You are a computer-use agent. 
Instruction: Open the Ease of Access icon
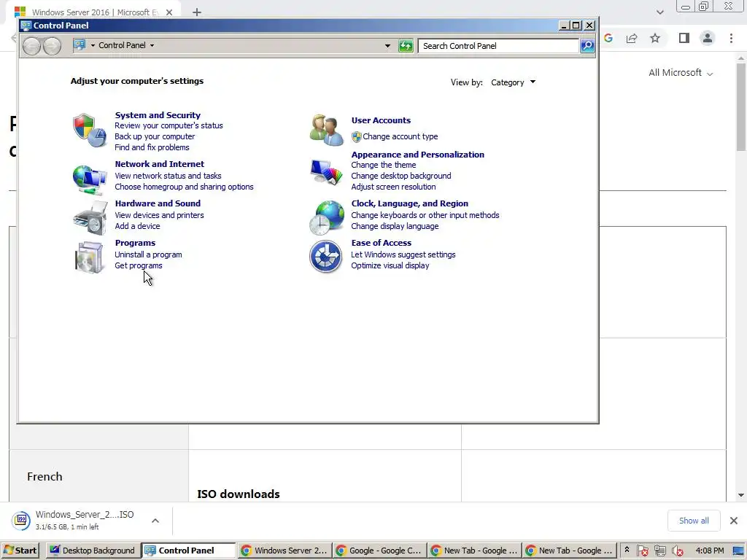coord(326,257)
